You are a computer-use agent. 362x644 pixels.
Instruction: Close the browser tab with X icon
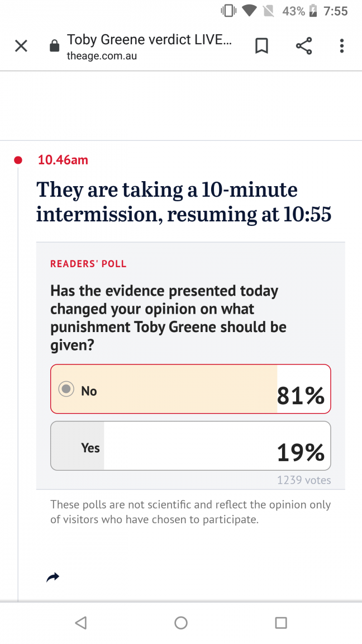[21, 46]
